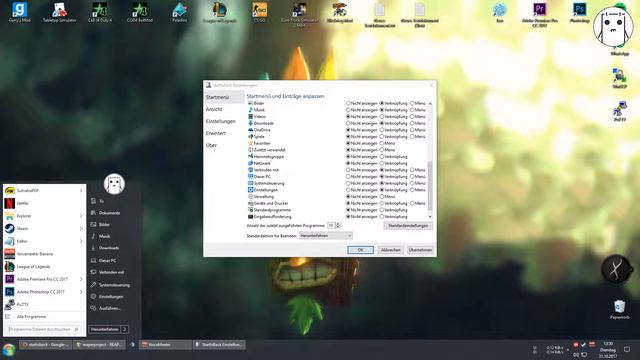This screenshot has width=640, height=360.
Task: Select Papierkorb recycle bin on desktop
Action: coord(620,309)
